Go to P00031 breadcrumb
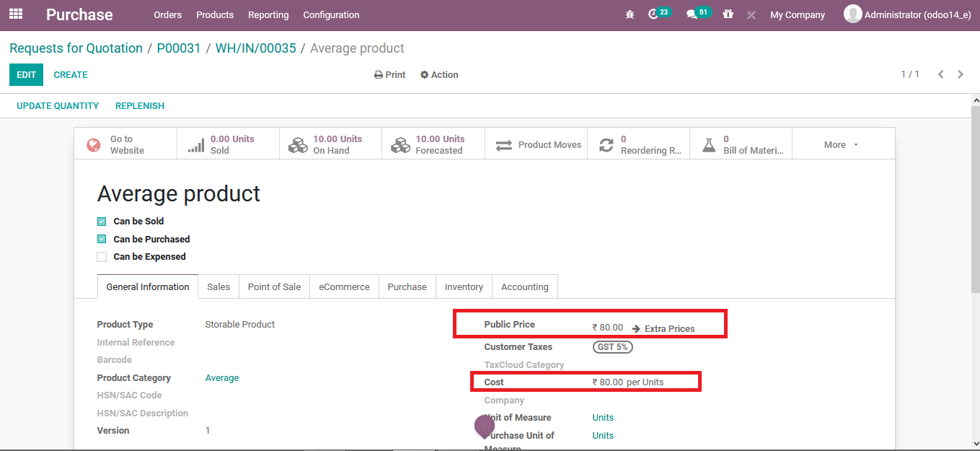 (179, 48)
